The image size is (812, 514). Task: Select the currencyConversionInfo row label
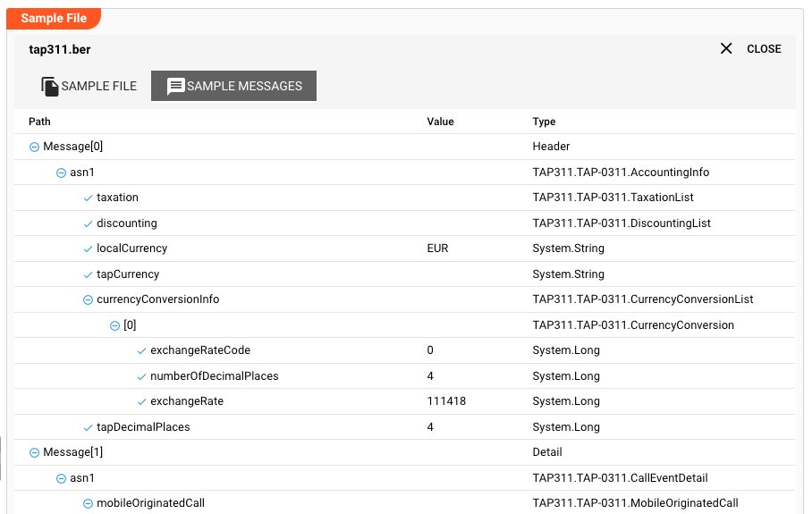(158, 299)
